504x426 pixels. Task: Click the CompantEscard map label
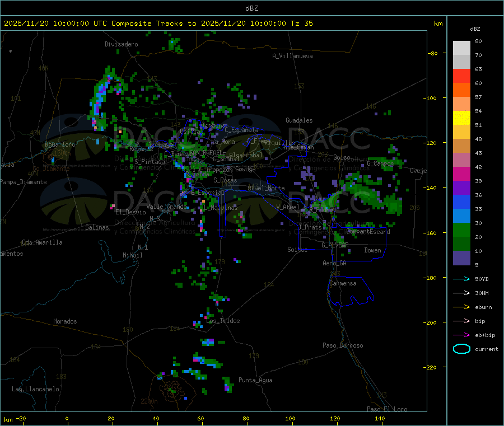point(368,231)
